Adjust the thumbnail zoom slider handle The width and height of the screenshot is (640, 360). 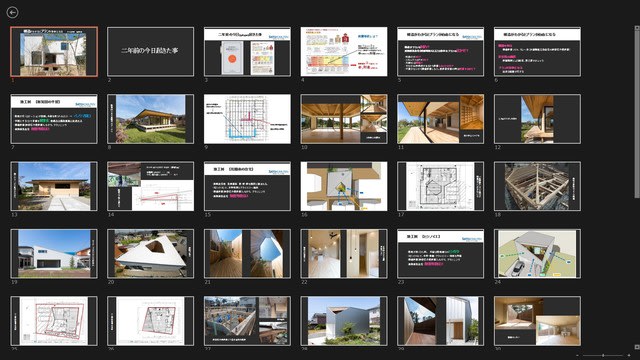coord(603,356)
